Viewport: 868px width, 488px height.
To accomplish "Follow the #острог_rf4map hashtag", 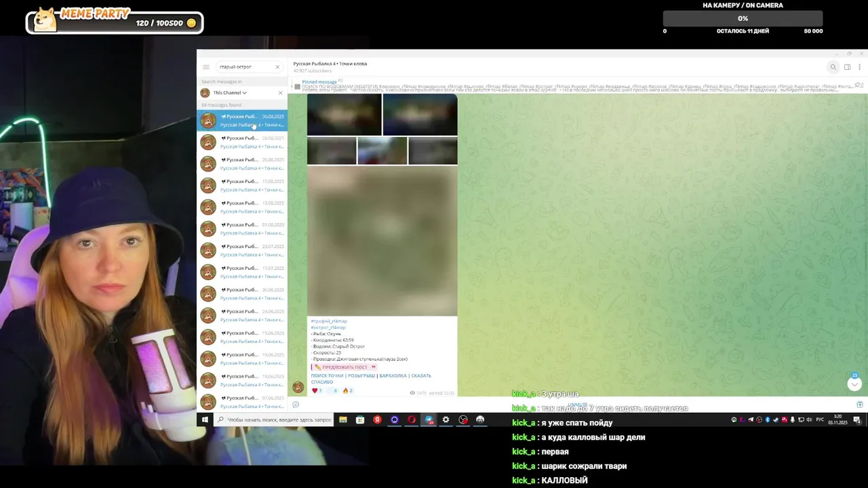I will pyautogui.click(x=328, y=327).
